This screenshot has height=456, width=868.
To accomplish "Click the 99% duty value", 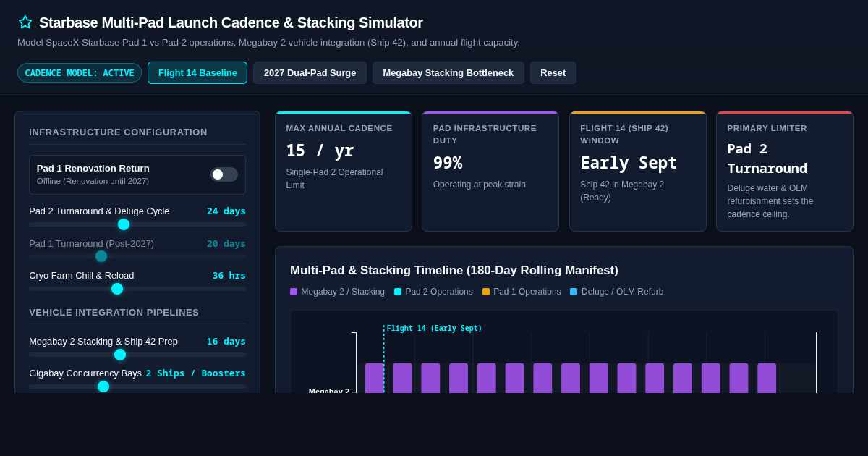I will pos(448,163).
